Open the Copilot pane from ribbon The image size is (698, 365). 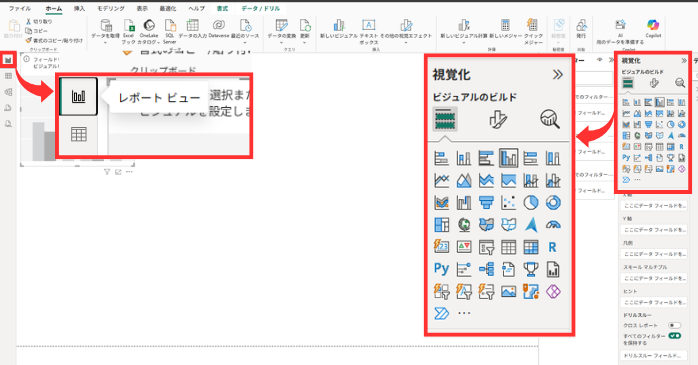(x=653, y=28)
